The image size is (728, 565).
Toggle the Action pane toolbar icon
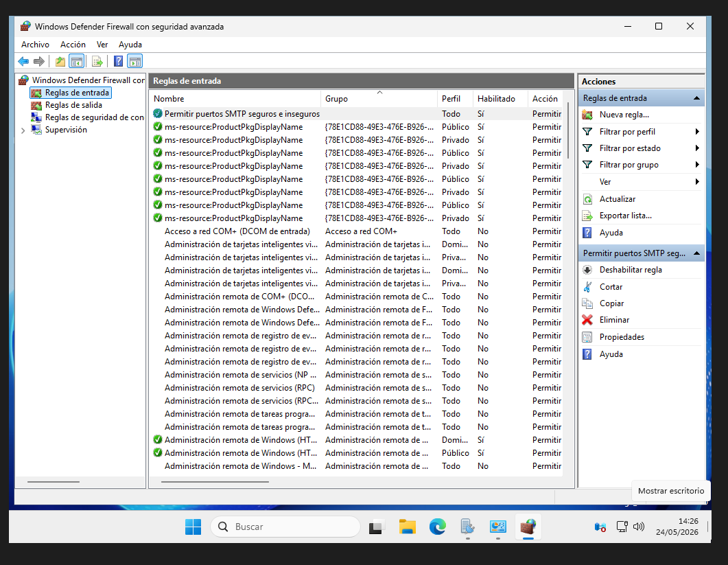[x=135, y=61]
